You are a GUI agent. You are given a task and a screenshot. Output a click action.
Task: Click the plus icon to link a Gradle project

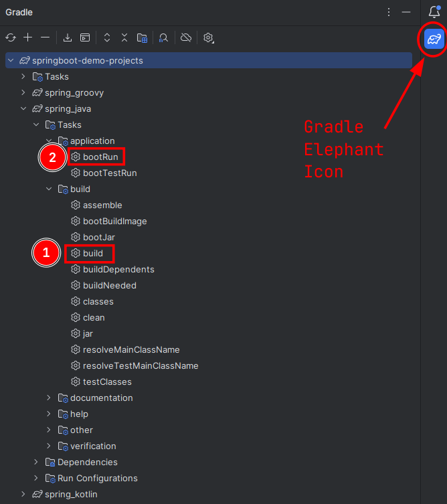(x=28, y=37)
